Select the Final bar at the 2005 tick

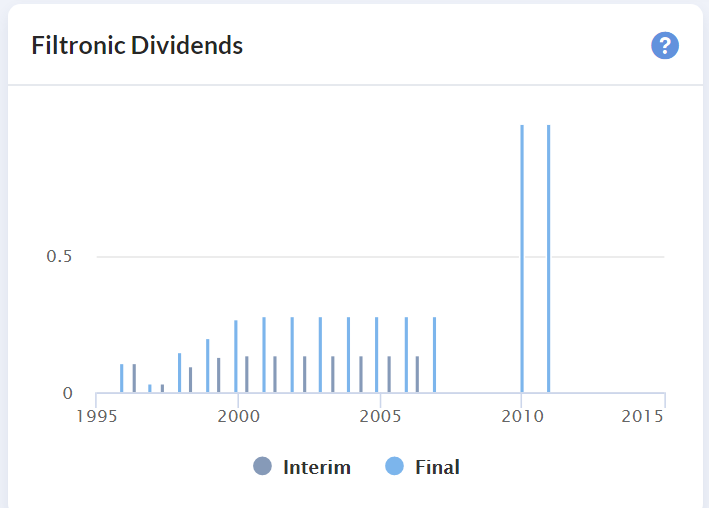(377, 355)
